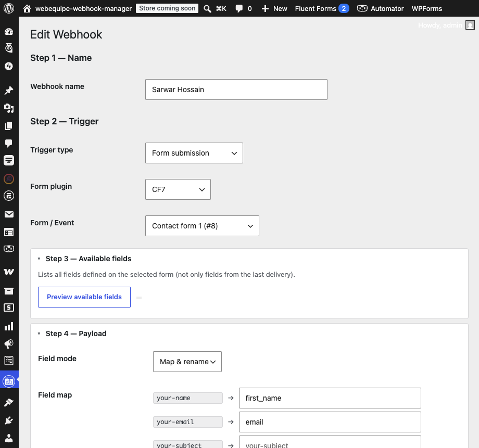
Task: Open the Field mode Map & rename dropdown
Action: pyautogui.click(x=187, y=362)
